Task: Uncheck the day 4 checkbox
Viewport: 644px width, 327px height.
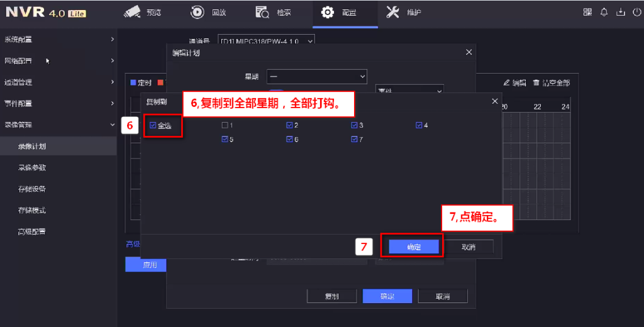Action: (x=419, y=125)
